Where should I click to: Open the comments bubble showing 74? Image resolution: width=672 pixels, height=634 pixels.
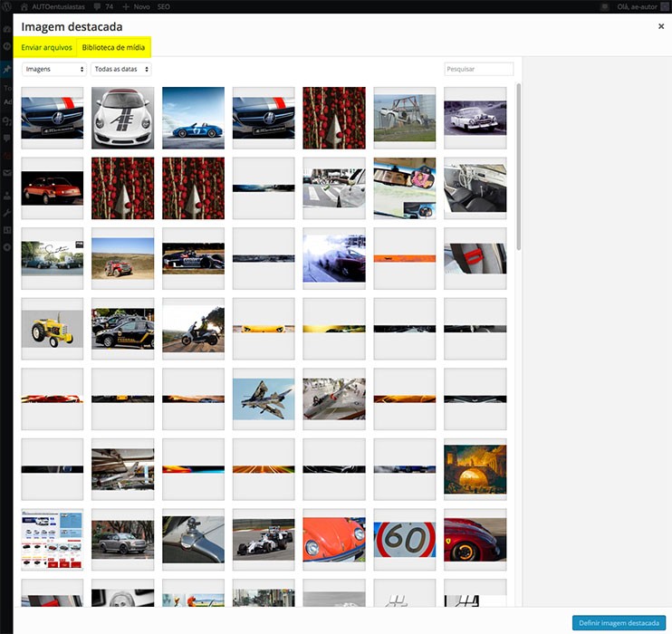(x=101, y=5)
